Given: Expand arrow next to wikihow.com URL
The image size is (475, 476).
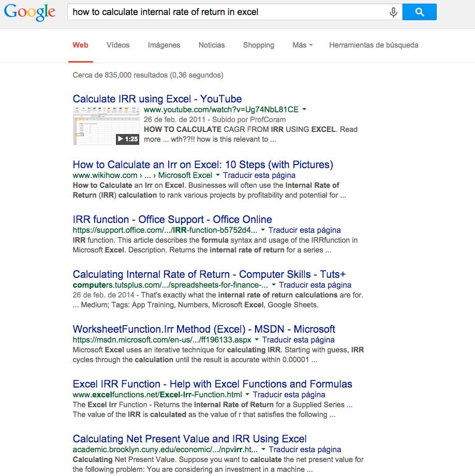Looking at the screenshot, I should pos(218,175).
